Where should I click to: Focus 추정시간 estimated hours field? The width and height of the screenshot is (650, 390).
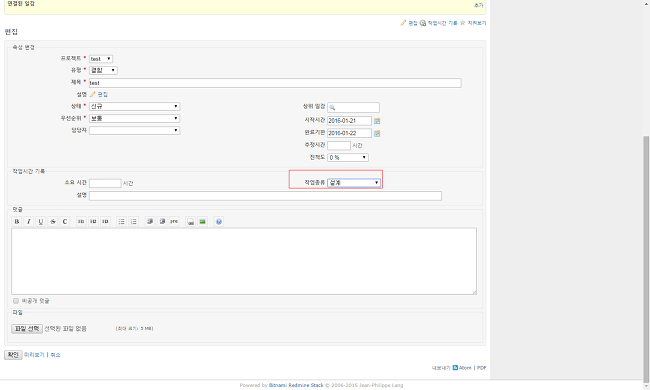point(339,145)
